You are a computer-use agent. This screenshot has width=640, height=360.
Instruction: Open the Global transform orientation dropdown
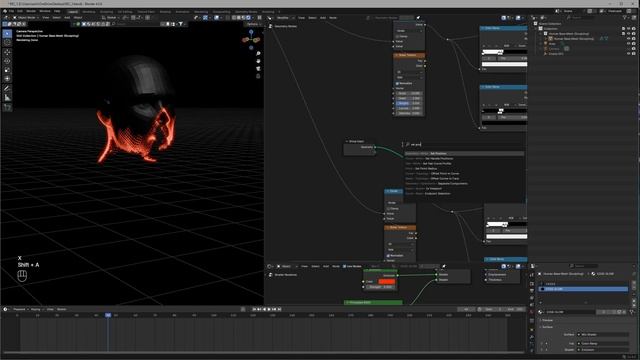click(111, 18)
